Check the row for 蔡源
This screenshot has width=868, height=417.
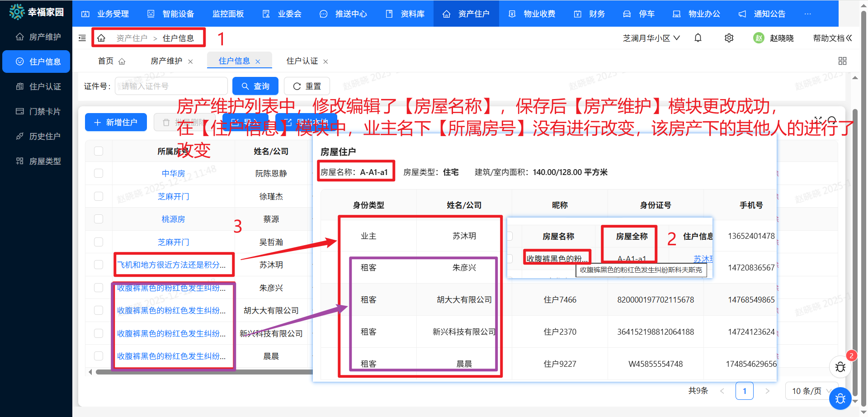99,219
